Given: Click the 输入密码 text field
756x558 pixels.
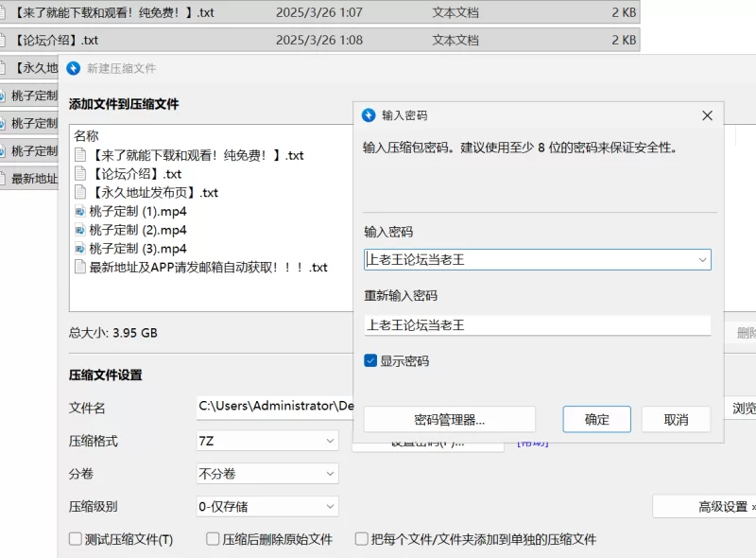Looking at the screenshot, I should click(537, 260).
